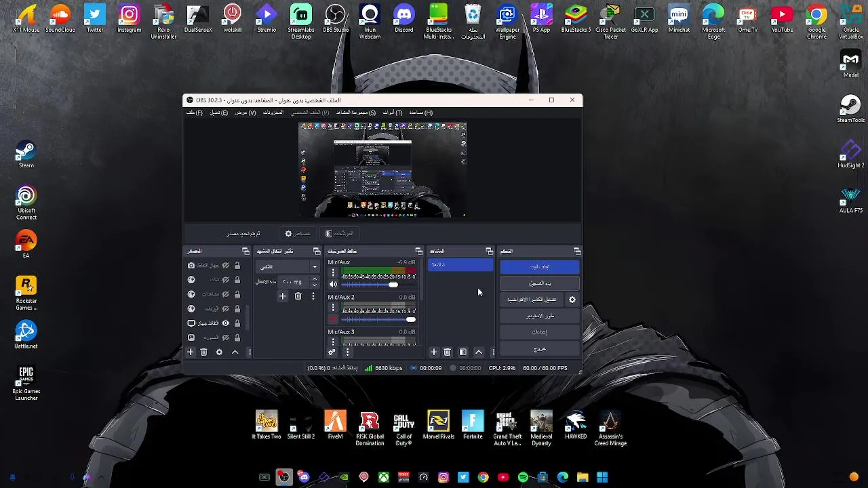Open Mic/Aux channel options three-dot menu

click(x=333, y=273)
